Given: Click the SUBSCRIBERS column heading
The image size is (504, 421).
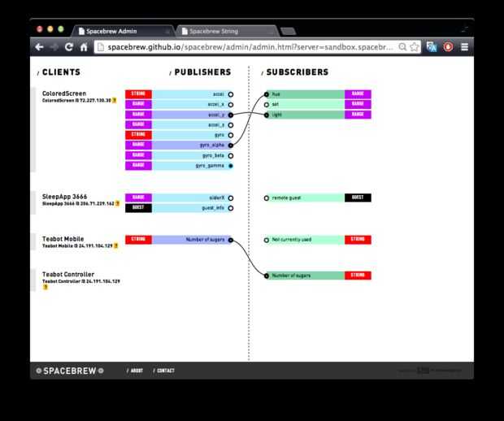Looking at the screenshot, I should click(x=298, y=72).
